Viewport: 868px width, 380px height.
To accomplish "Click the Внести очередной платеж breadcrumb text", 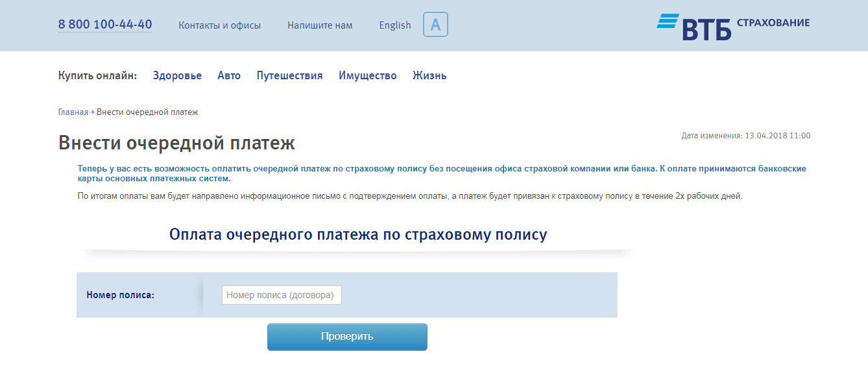I will pos(147,112).
